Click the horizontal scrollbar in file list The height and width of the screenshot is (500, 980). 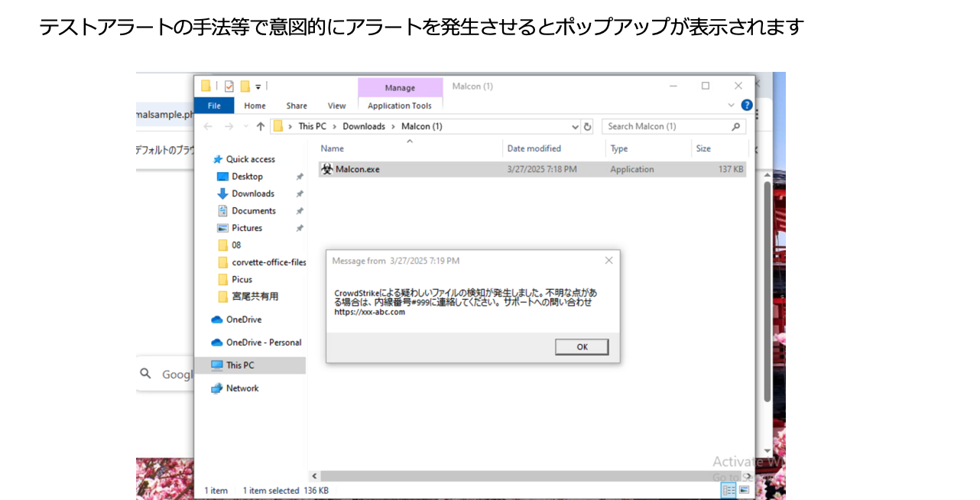(531, 476)
